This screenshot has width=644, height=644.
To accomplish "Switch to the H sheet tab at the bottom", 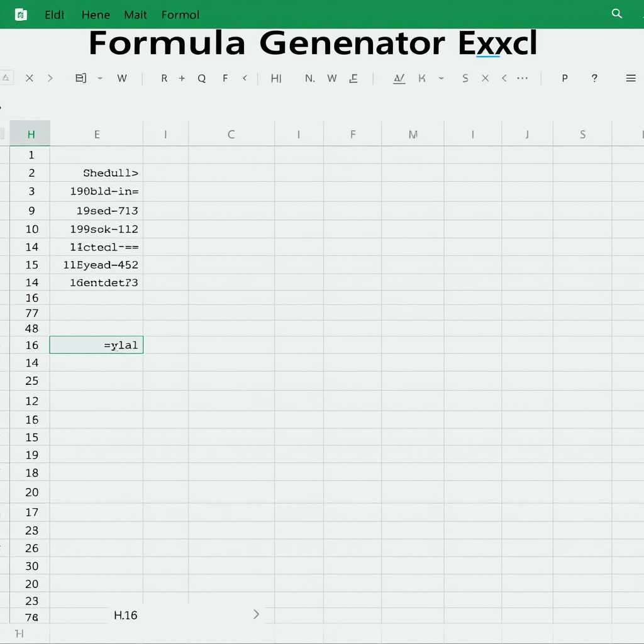I will pyautogui.click(x=19, y=635).
